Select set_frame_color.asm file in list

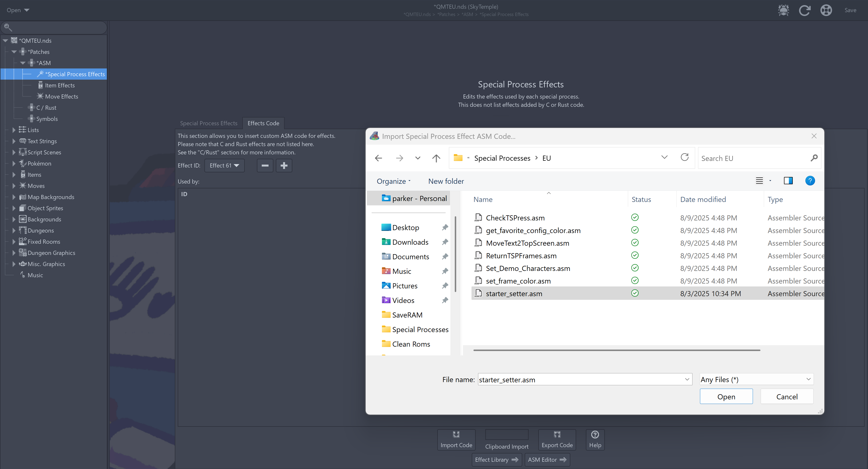point(518,281)
